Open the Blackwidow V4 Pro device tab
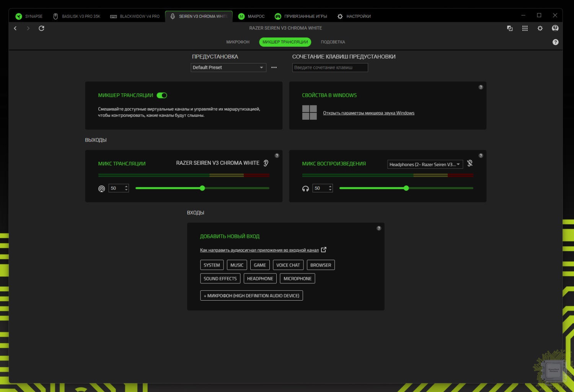 tap(135, 16)
